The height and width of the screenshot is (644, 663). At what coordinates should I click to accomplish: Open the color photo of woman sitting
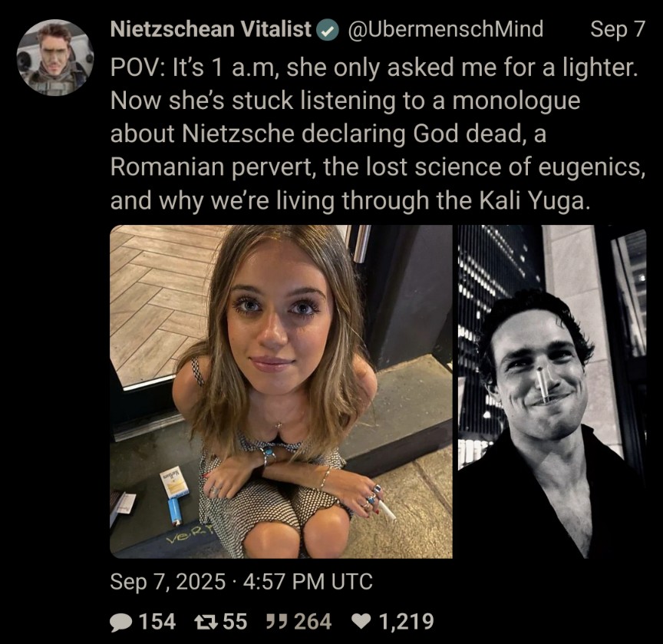(x=281, y=391)
